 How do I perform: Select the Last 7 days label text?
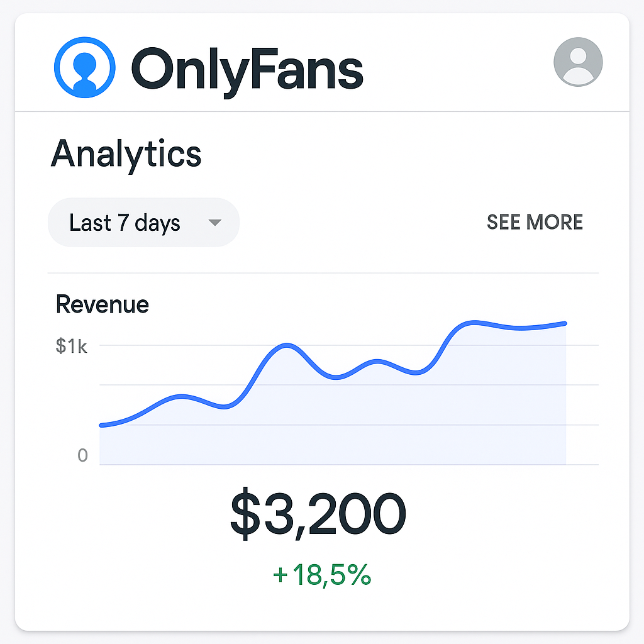(x=125, y=223)
